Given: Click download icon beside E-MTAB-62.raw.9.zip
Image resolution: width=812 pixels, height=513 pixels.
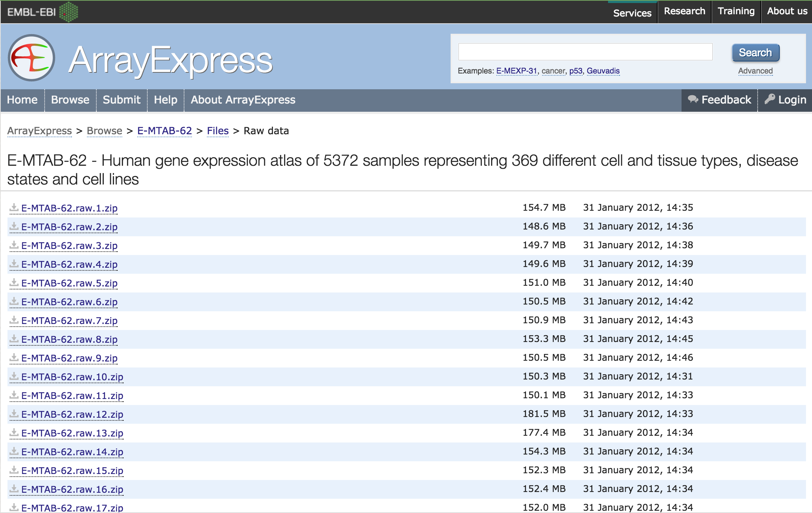Looking at the screenshot, I should [x=14, y=357].
